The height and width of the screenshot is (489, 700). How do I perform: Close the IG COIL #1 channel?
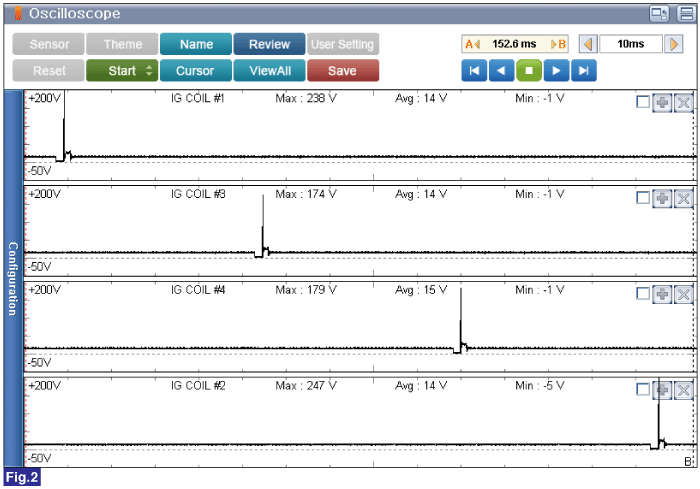coord(683,103)
